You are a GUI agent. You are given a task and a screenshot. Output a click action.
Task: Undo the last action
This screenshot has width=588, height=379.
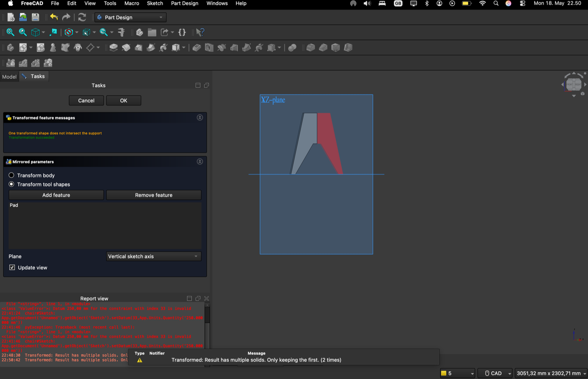pyautogui.click(x=54, y=17)
